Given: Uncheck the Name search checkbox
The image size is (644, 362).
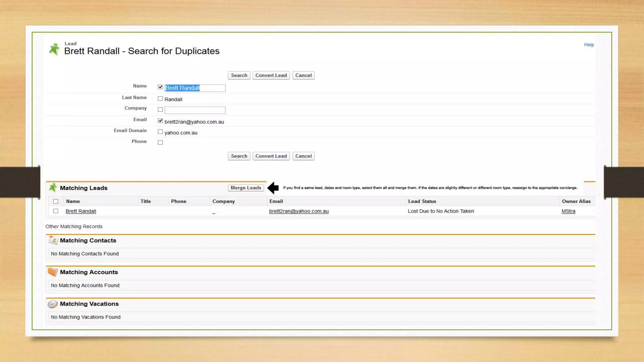Looking at the screenshot, I should click(160, 87).
